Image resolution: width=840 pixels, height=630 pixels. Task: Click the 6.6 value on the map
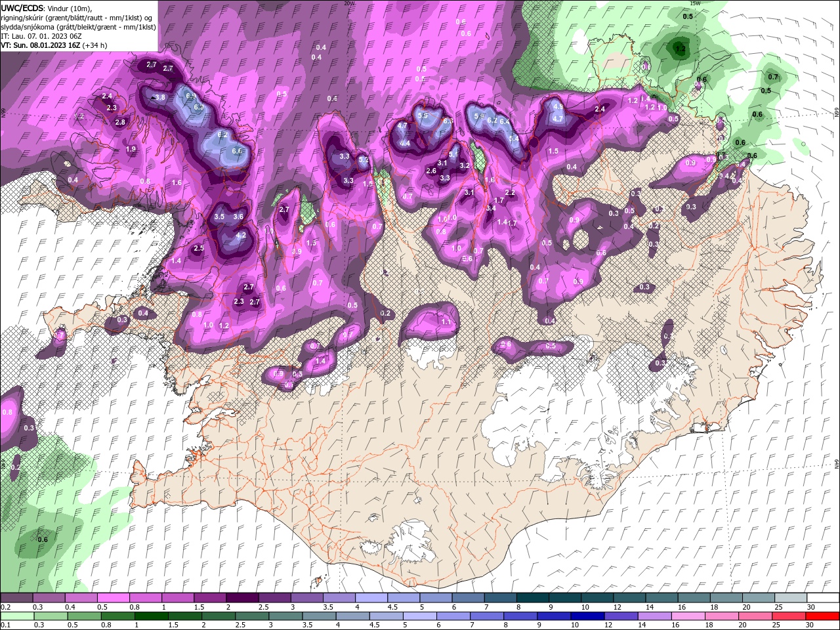(237, 151)
